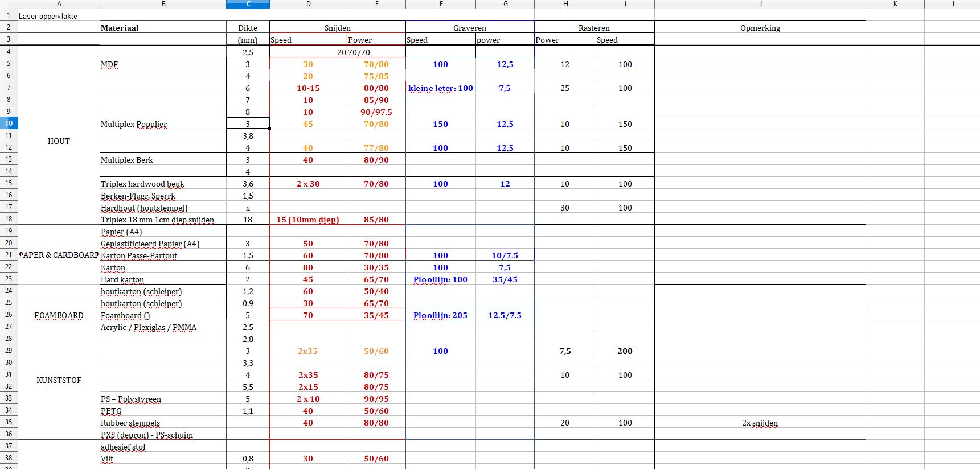
Task: Select the '10/7.5' power cell
Action: 505,255
